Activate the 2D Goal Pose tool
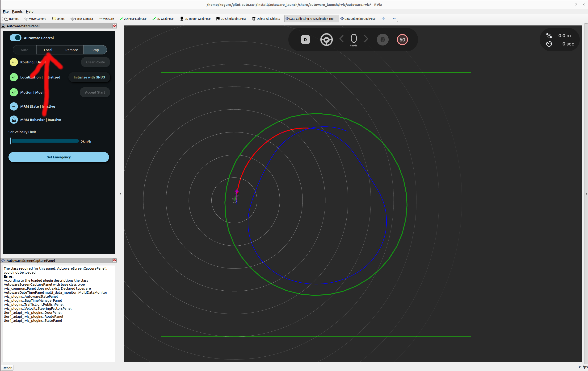The width and height of the screenshot is (588, 371). click(163, 19)
